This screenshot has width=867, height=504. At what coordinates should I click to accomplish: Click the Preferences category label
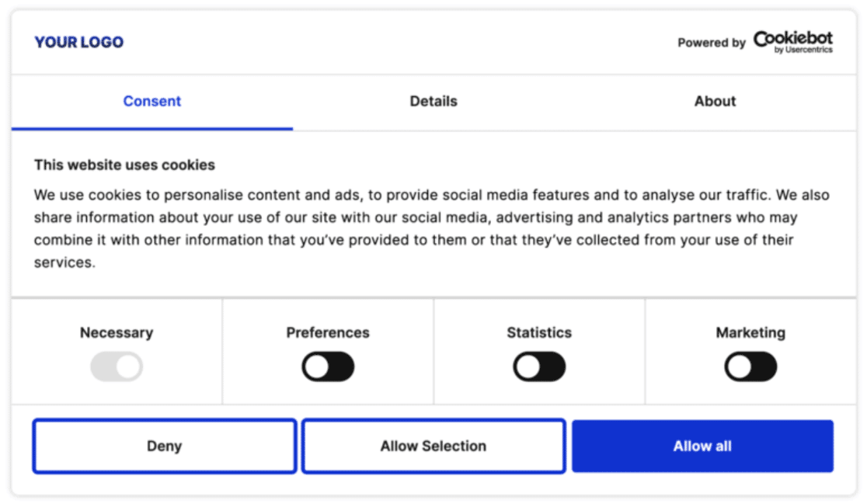pos(328,332)
